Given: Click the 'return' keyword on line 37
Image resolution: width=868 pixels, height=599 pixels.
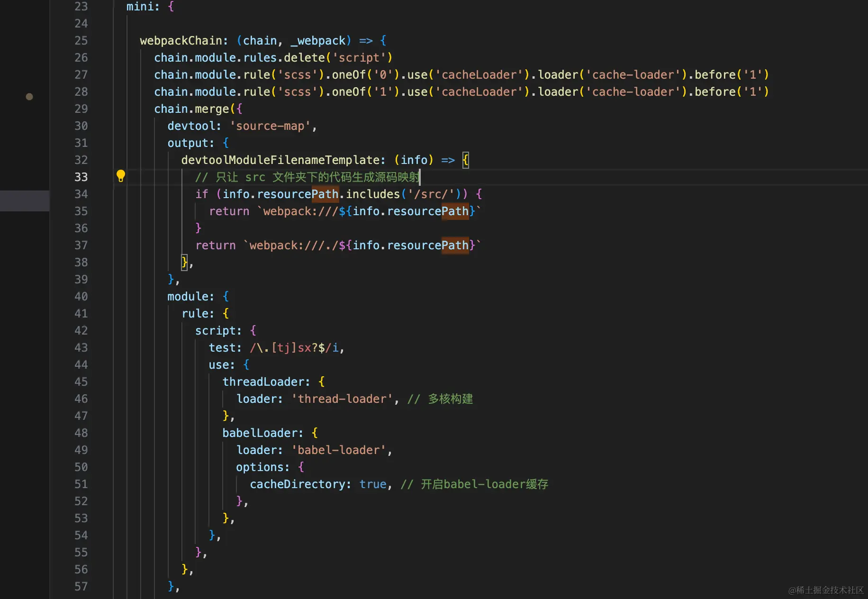Looking at the screenshot, I should tap(216, 245).
